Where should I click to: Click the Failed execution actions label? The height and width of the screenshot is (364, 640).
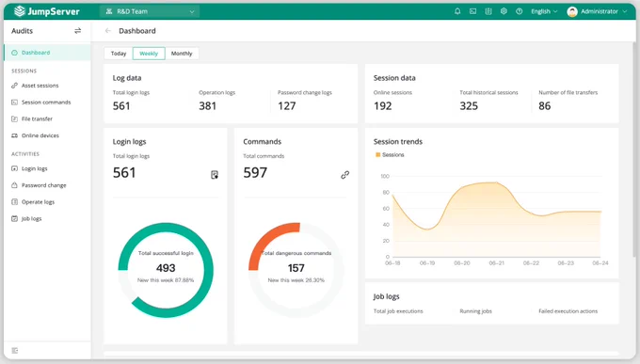(x=568, y=311)
